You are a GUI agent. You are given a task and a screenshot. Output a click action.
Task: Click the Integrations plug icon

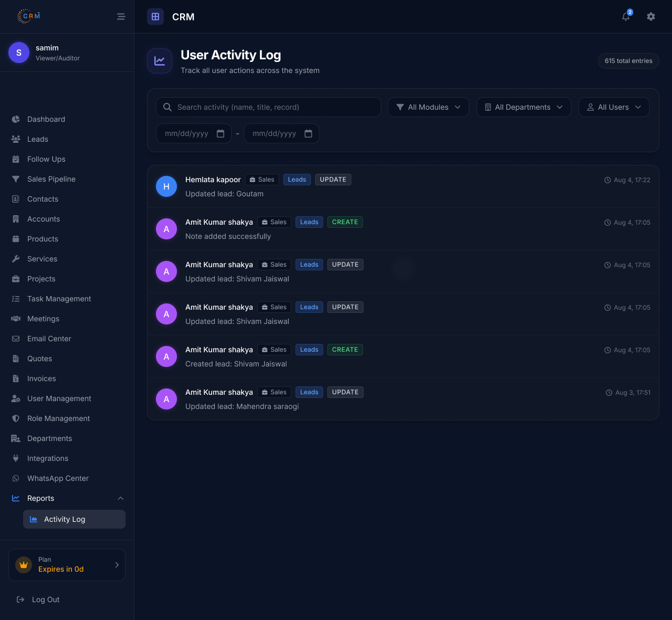(x=16, y=458)
